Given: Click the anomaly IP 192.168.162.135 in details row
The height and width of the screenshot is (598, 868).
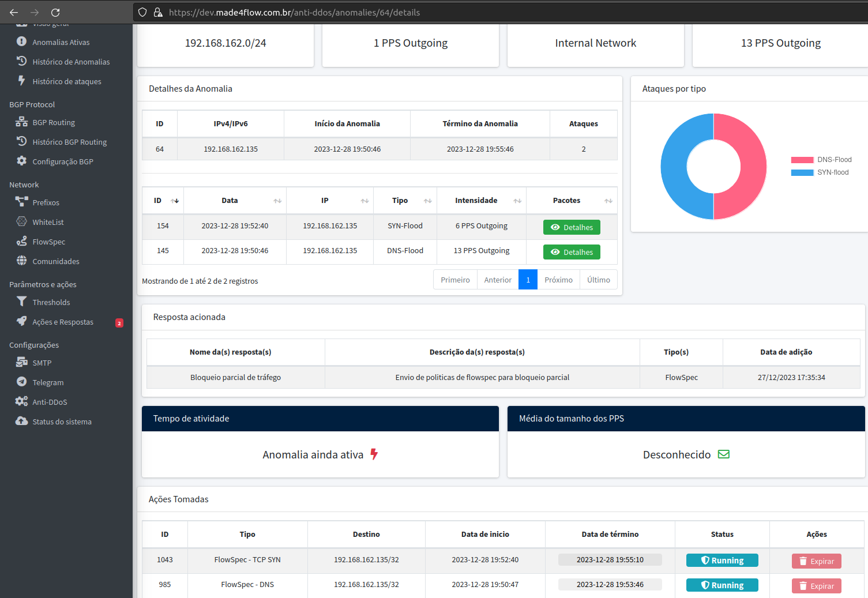Looking at the screenshot, I should pos(231,149).
